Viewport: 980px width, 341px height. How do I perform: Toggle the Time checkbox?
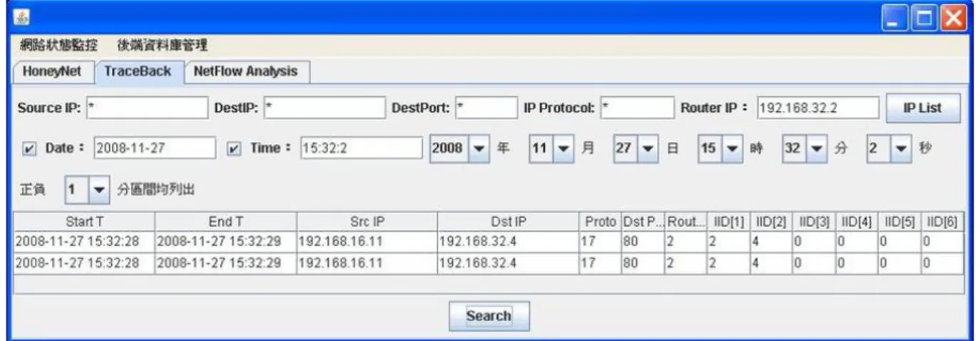[x=233, y=148]
